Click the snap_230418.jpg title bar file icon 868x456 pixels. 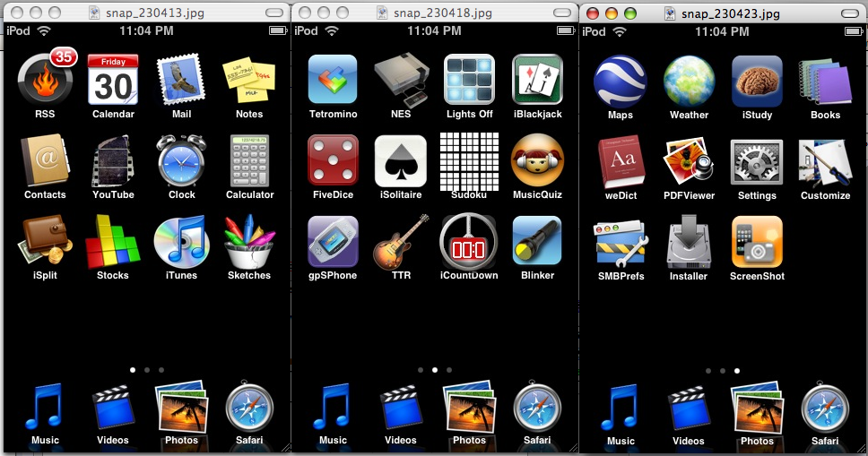pyautogui.click(x=382, y=13)
